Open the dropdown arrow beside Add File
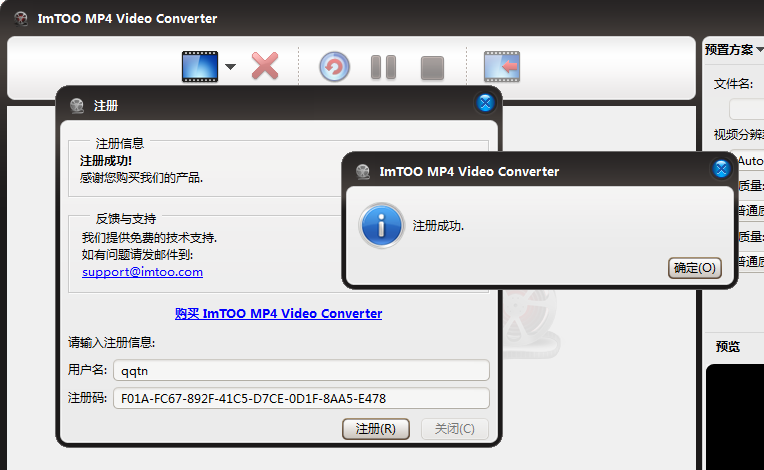The width and height of the screenshot is (764, 470). pyautogui.click(x=230, y=68)
